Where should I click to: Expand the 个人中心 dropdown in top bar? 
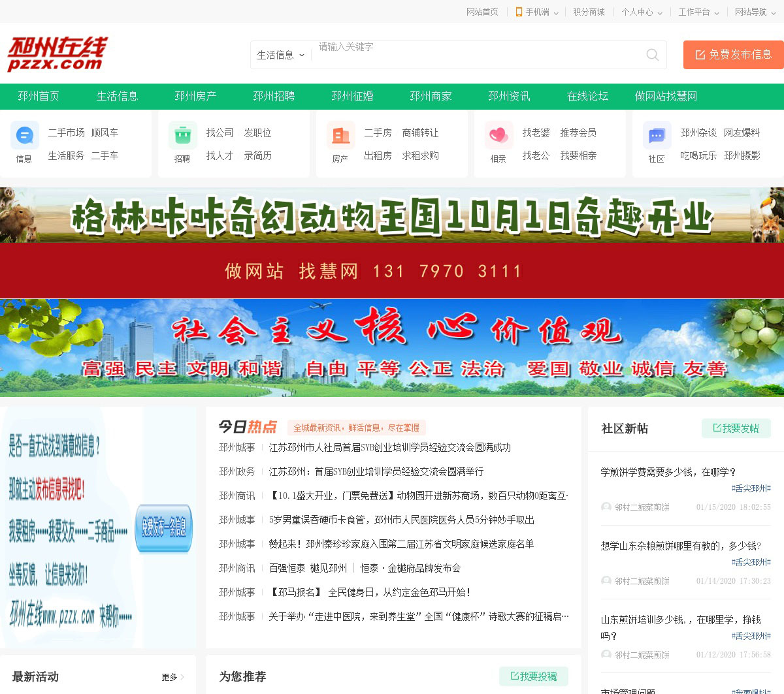[642, 12]
